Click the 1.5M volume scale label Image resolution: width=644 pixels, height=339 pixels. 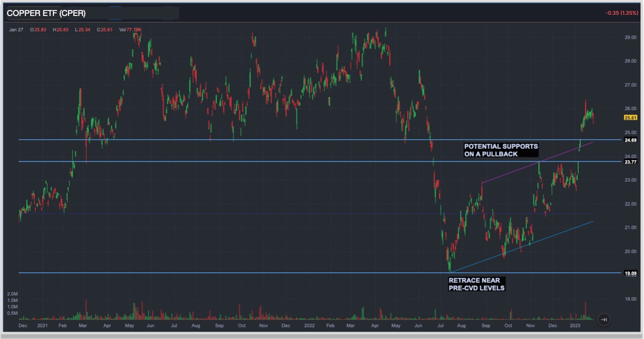pyautogui.click(x=12, y=301)
